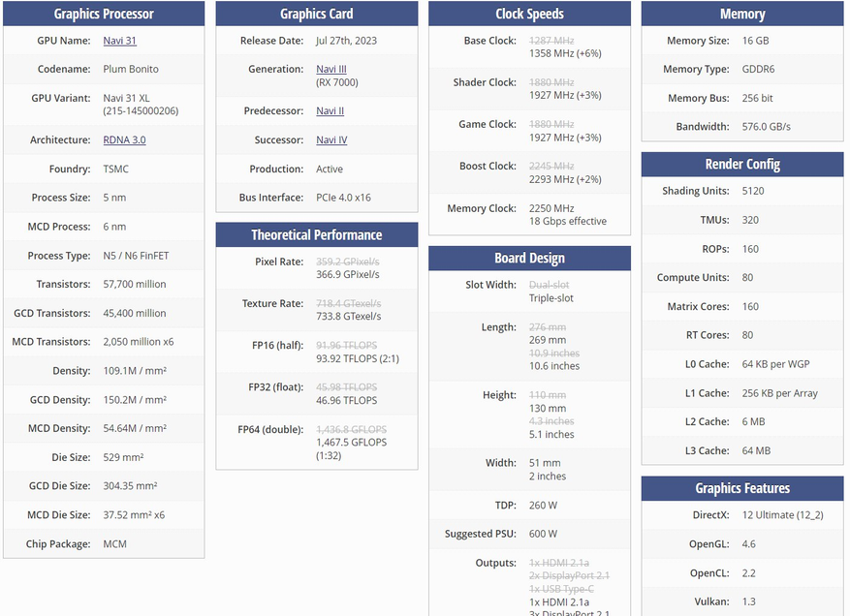Click the GPU variant value Navi 31 XL
Viewport: 850px width, 616px height.
(126, 98)
